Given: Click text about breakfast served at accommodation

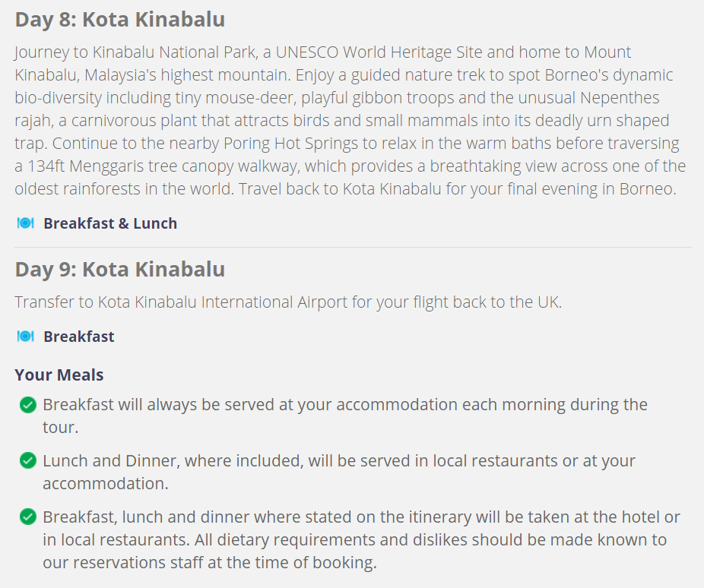Looking at the screenshot, I should (x=345, y=416).
